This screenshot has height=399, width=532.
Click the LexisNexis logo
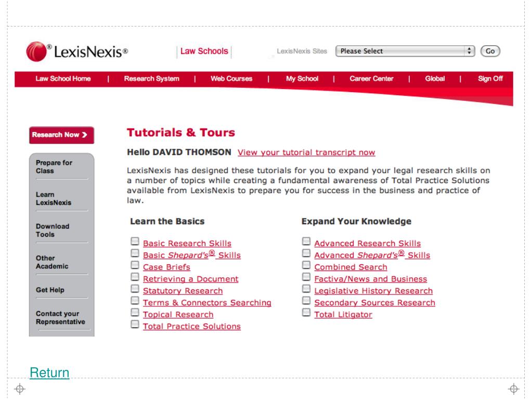coord(77,52)
